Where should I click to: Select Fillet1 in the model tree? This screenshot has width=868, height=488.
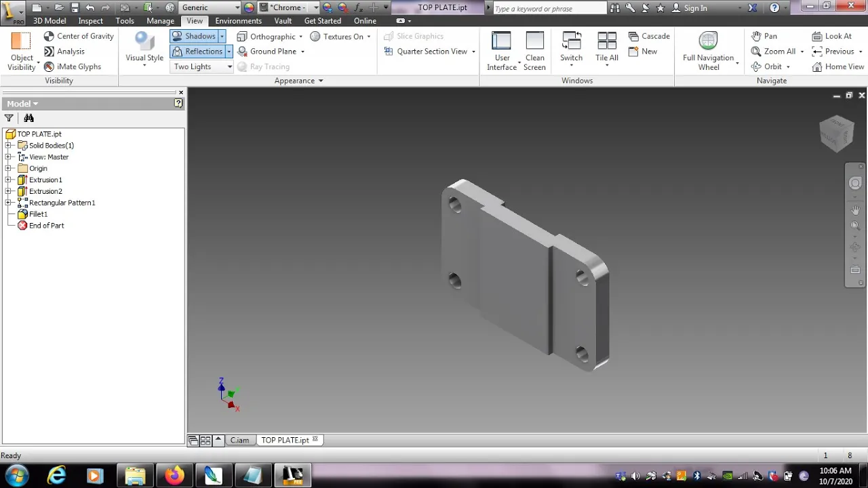point(38,214)
